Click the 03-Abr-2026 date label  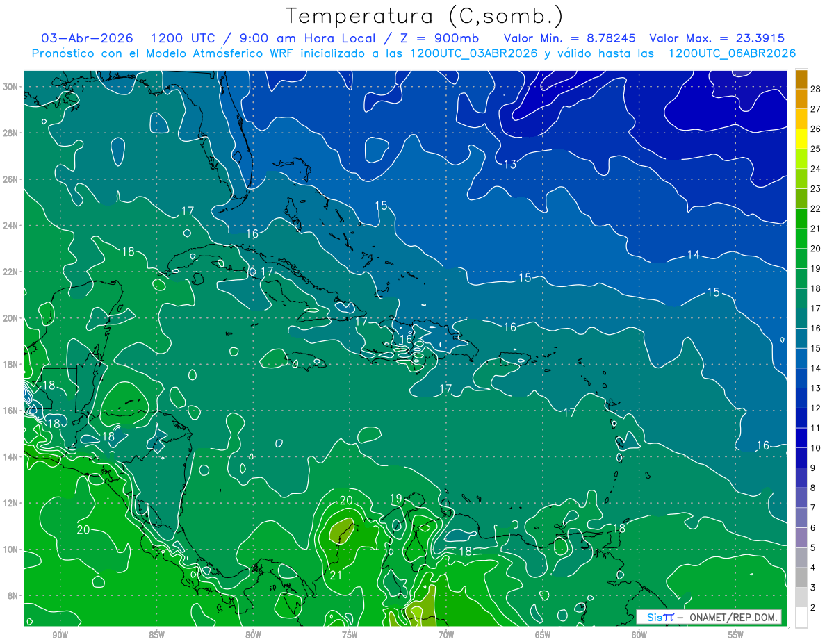click(x=87, y=38)
